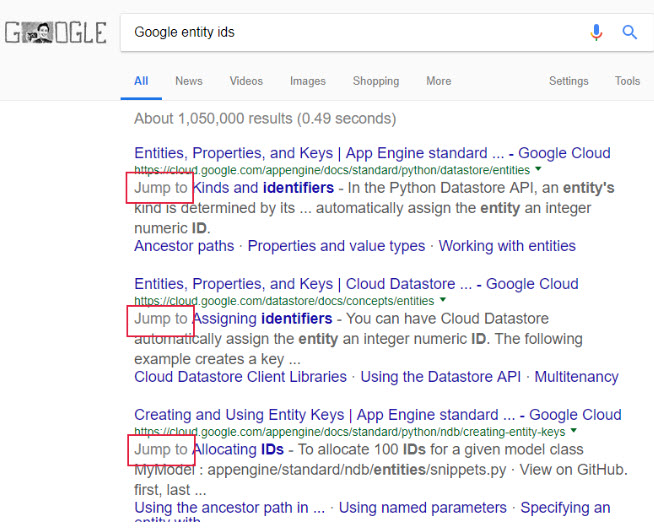654x531 pixels.
Task: Click the green cloud.google.com/datastore/docs/concepts/entities URL
Action: [284, 301]
